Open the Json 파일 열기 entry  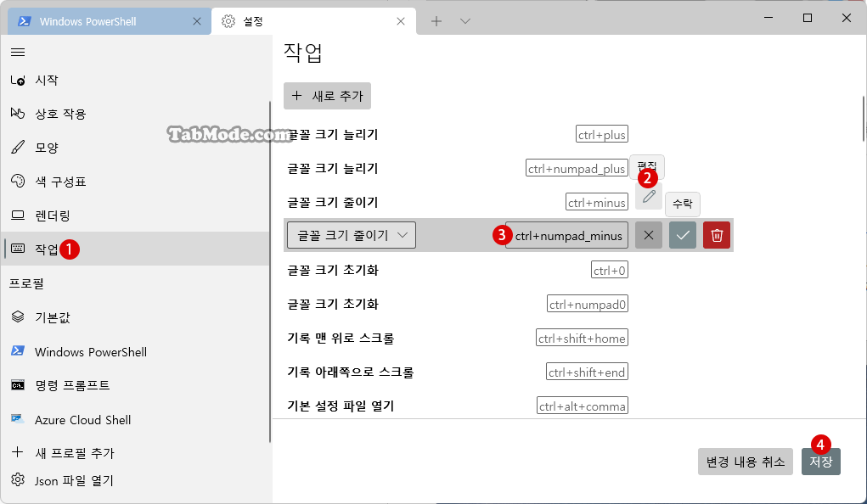pyautogui.click(x=136, y=480)
